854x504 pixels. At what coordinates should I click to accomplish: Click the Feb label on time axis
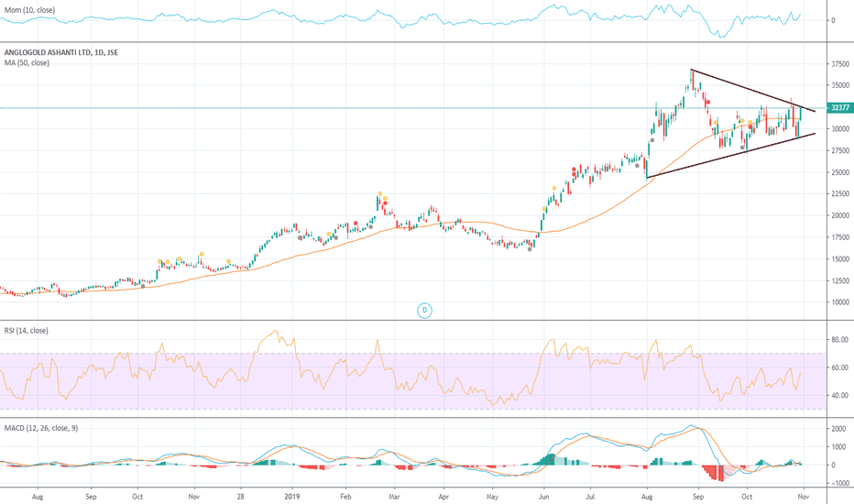(x=345, y=497)
